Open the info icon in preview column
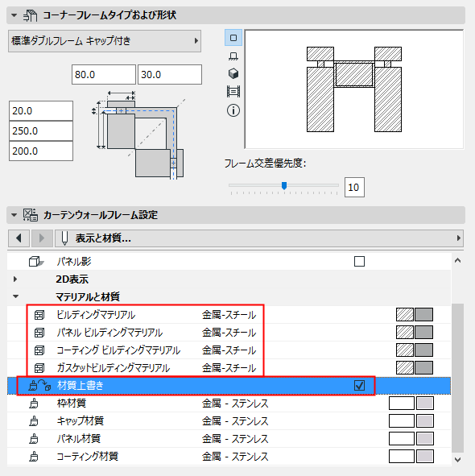475x476 pixels. click(233, 110)
